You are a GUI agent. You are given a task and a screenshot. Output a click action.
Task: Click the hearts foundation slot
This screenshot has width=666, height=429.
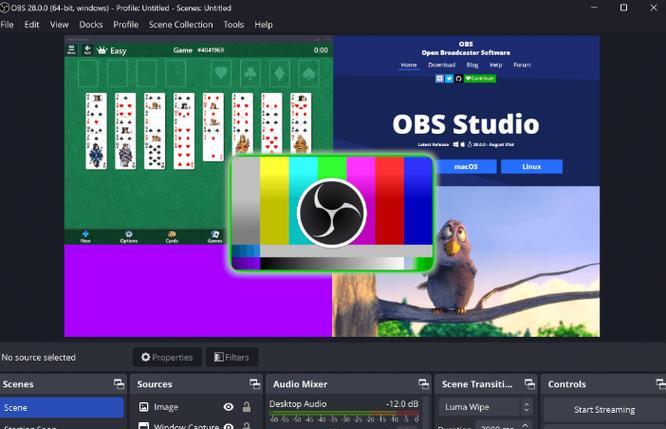click(221, 73)
